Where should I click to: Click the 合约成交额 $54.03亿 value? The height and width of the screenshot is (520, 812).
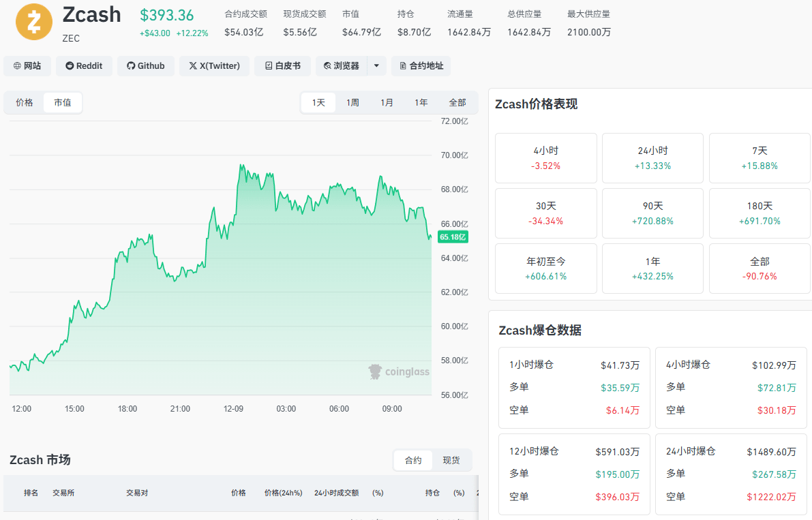click(244, 32)
